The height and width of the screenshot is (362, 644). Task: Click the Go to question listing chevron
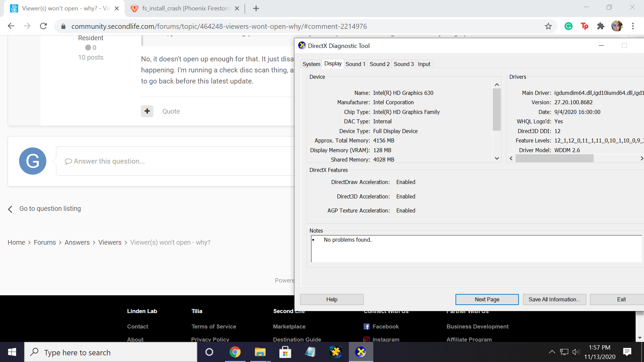(10, 209)
